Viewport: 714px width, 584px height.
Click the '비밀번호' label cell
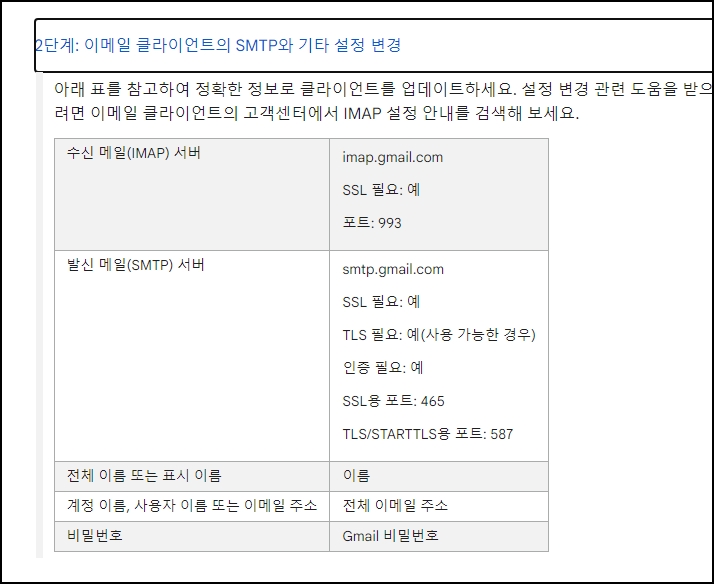(x=192, y=536)
